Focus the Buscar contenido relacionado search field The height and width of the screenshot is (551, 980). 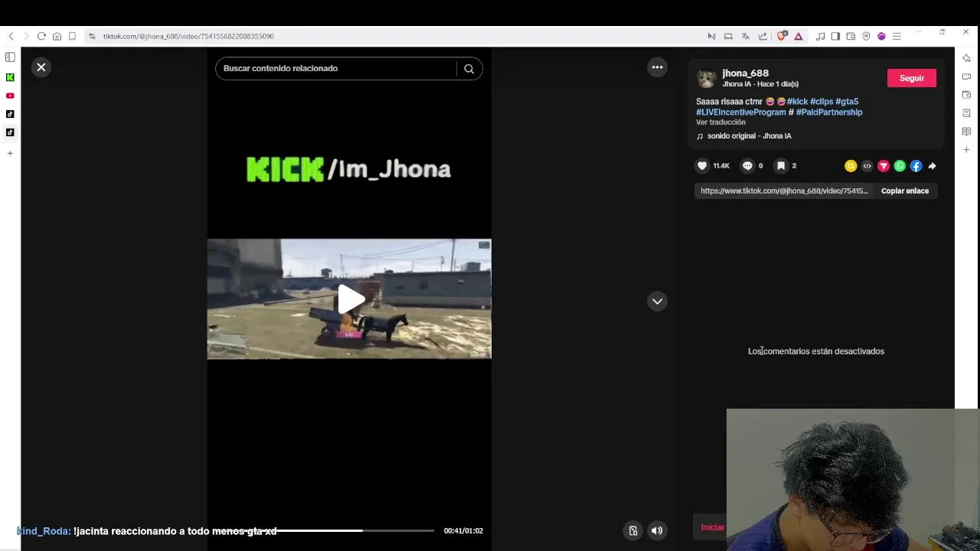(x=337, y=68)
